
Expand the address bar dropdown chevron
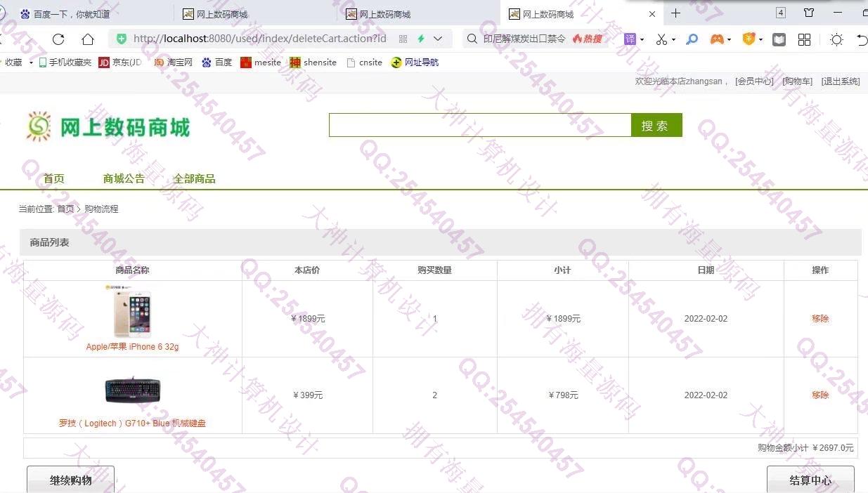438,39
